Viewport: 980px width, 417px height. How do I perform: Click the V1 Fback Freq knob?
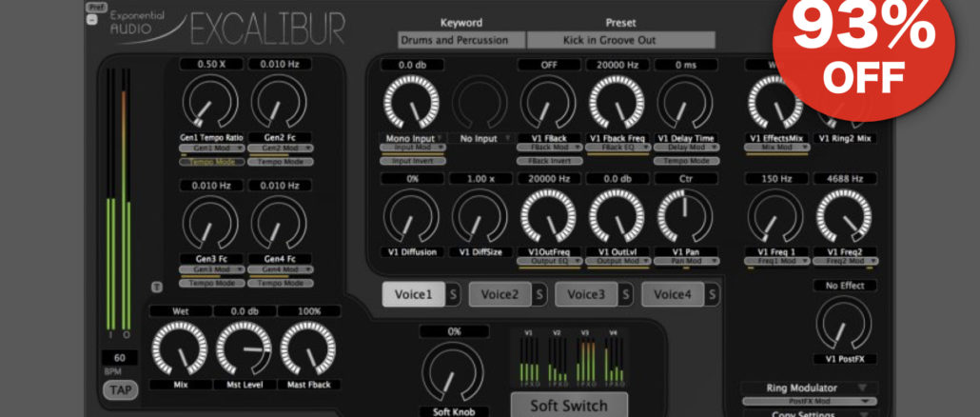(x=617, y=103)
